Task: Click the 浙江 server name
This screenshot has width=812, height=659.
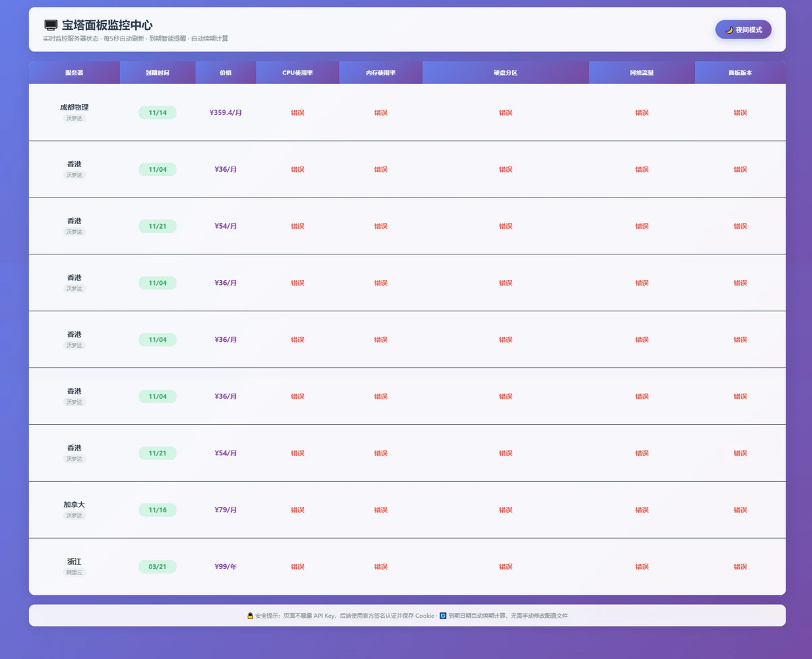Action: 74,562
